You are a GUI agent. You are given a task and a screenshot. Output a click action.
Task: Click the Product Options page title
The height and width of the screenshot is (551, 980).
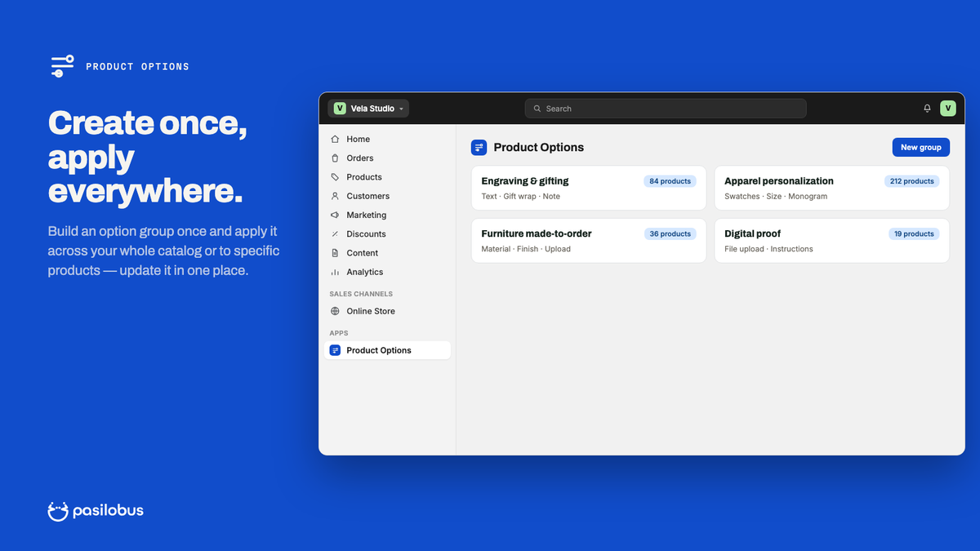click(x=539, y=148)
